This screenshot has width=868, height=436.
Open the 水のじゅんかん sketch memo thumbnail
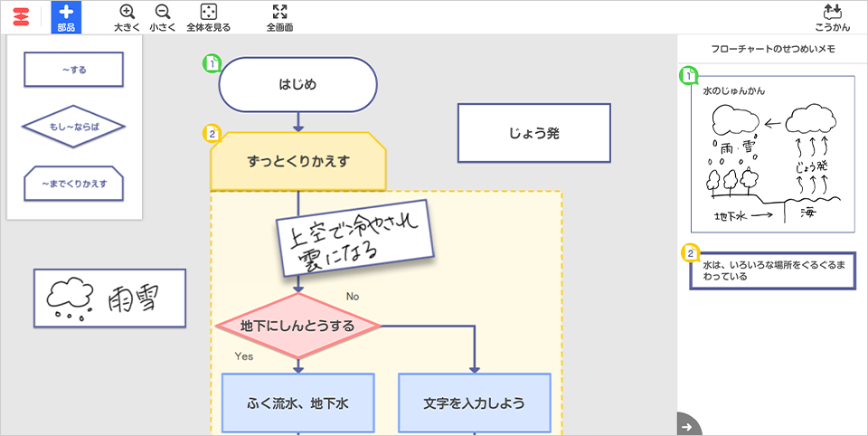coord(772,154)
